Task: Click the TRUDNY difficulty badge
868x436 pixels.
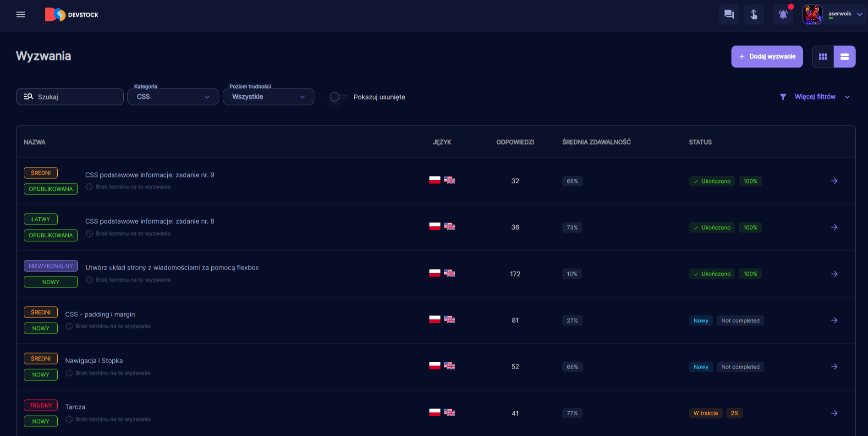Action: pos(41,405)
